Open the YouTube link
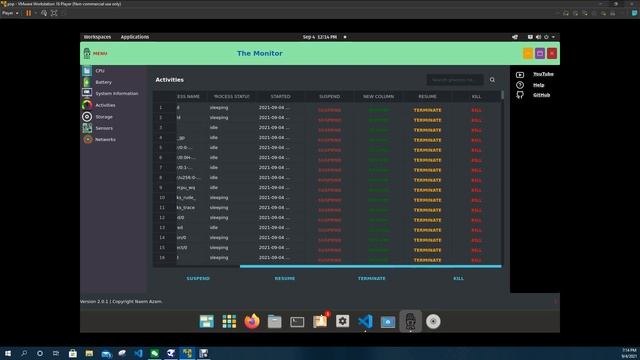The image size is (640, 360). coord(543,74)
